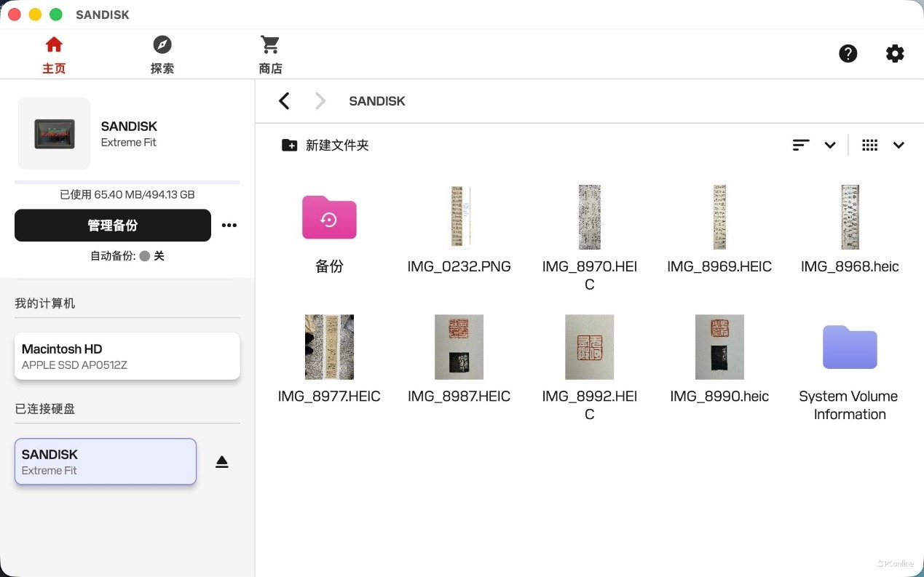The height and width of the screenshot is (577, 924).
Task: Expand the sort options chevron
Action: pyautogui.click(x=830, y=146)
